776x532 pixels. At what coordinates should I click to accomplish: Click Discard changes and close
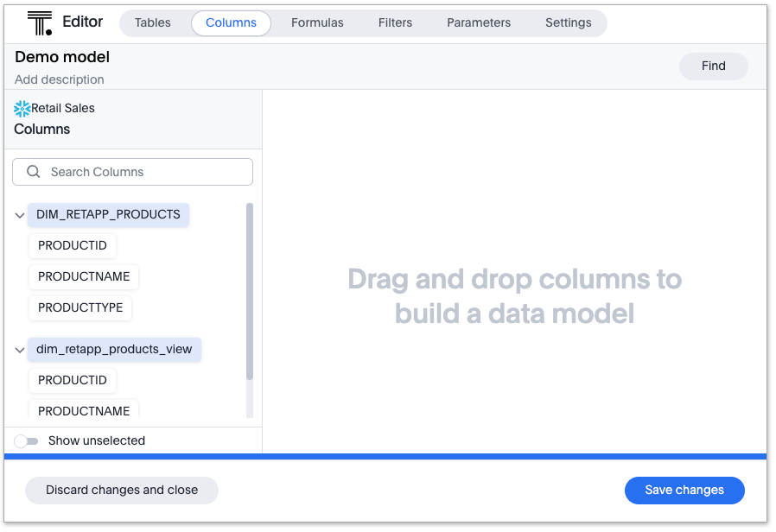click(x=121, y=490)
